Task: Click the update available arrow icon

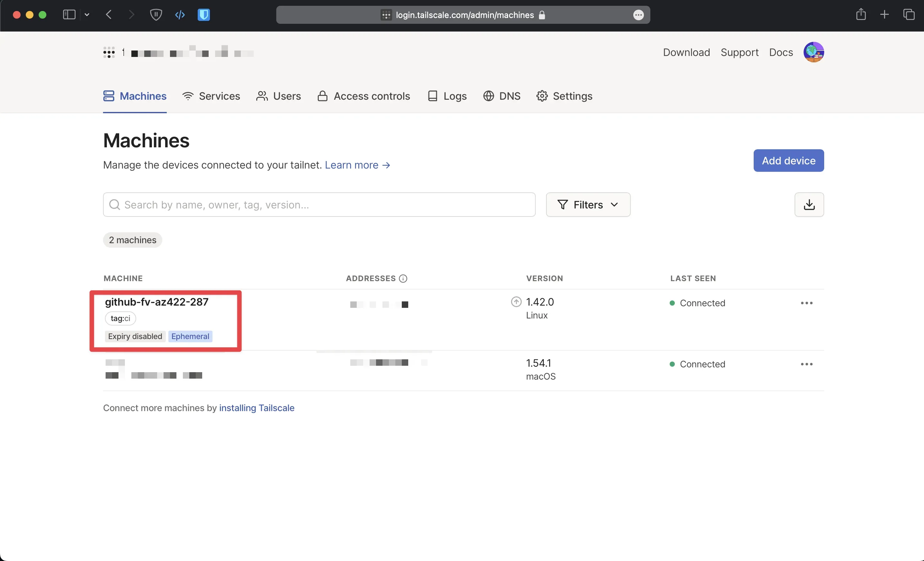Action: pyautogui.click(x=516, y=302)
